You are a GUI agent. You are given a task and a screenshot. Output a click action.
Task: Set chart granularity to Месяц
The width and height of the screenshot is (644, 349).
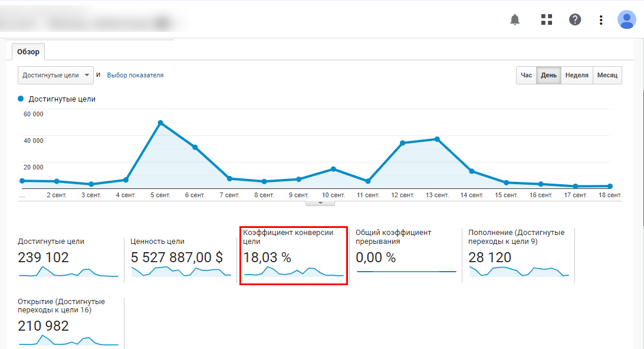(607, 76)
